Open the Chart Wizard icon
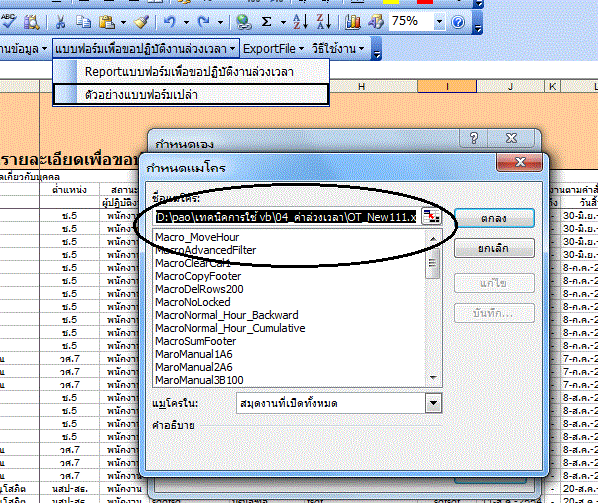 353,22
